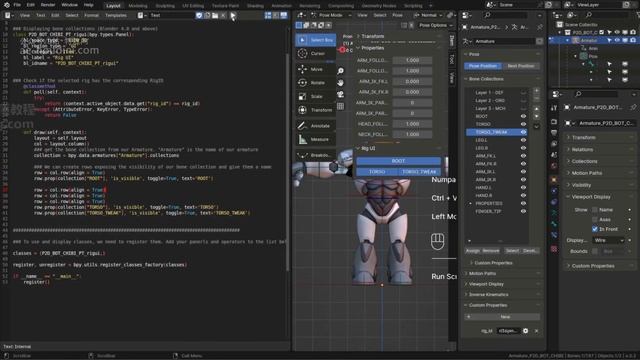Switch to the Scripting workspace tab

point(413,6)
